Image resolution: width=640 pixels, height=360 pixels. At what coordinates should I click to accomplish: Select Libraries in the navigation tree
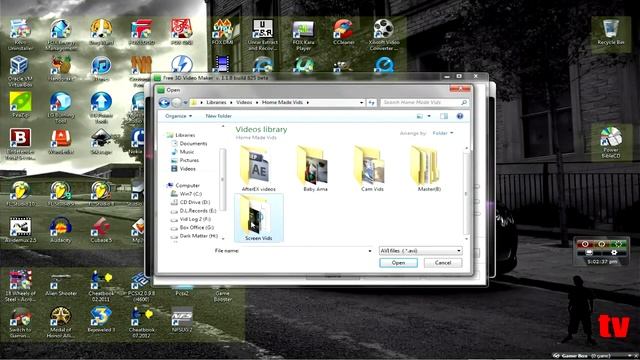coord(185,135)
